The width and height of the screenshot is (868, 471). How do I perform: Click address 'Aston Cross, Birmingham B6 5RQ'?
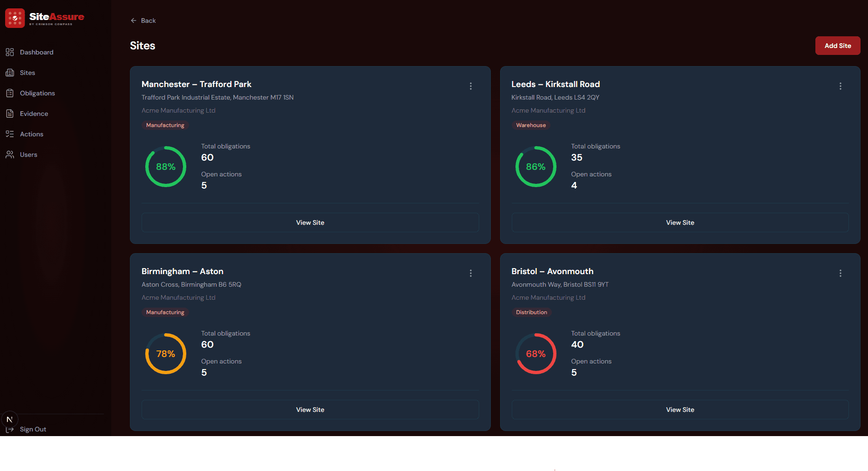[191, 284]
